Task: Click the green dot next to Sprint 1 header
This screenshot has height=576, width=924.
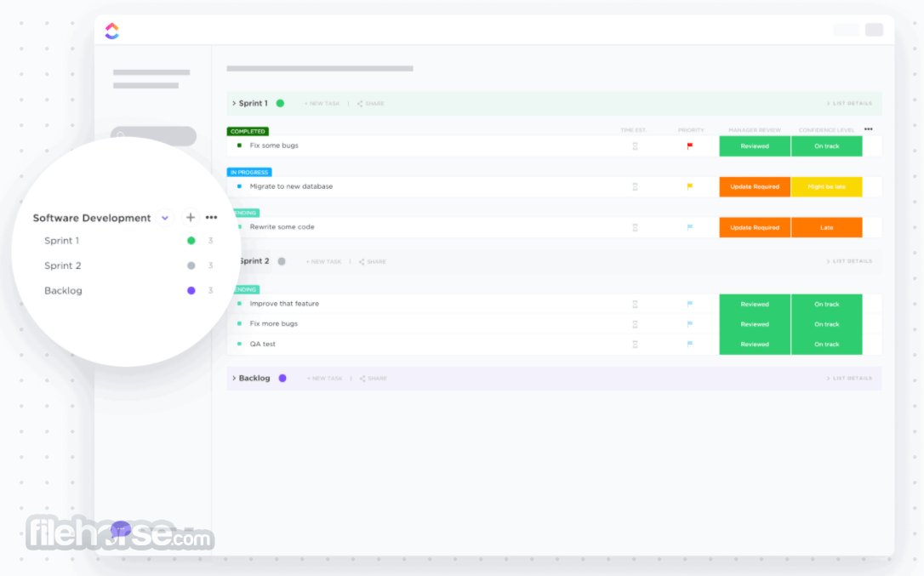Action: [281, 103]
